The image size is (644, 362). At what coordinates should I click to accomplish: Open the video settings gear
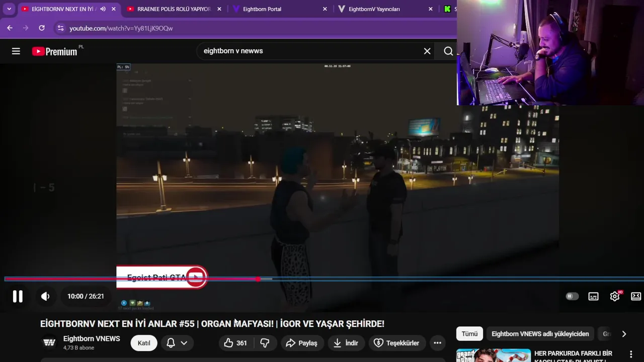[x=615, y=296]
